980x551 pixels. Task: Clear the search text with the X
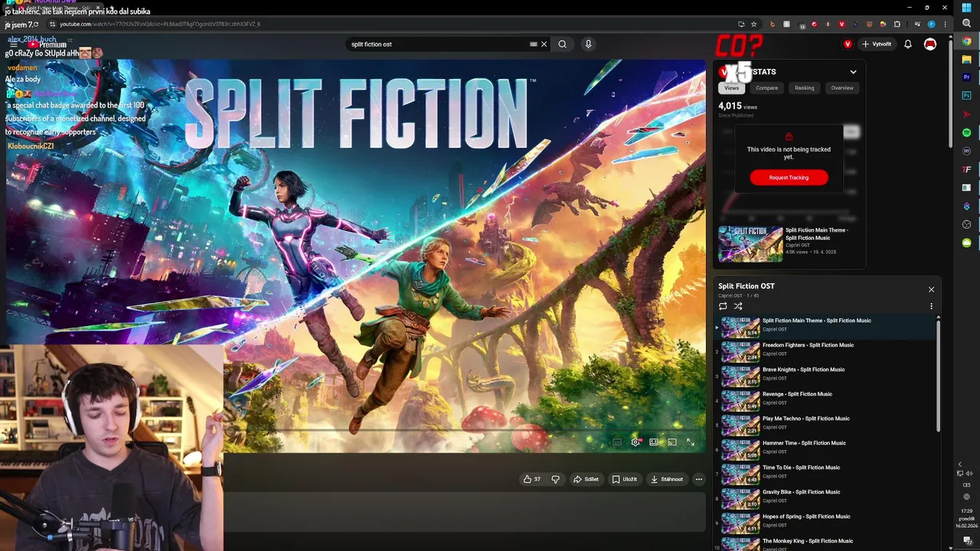(x=544, y=44)
